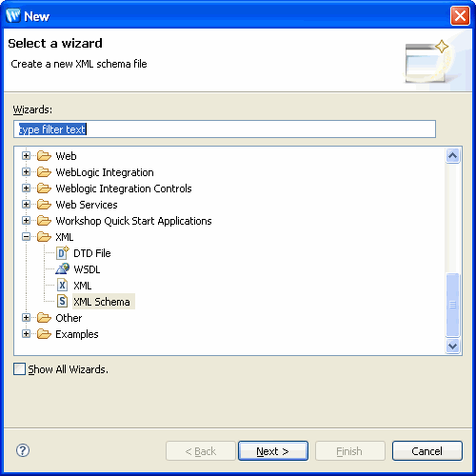Viewport: 476px width, 476px height.
Task: Click the XML file wizard icon
Action: [63, 285]
